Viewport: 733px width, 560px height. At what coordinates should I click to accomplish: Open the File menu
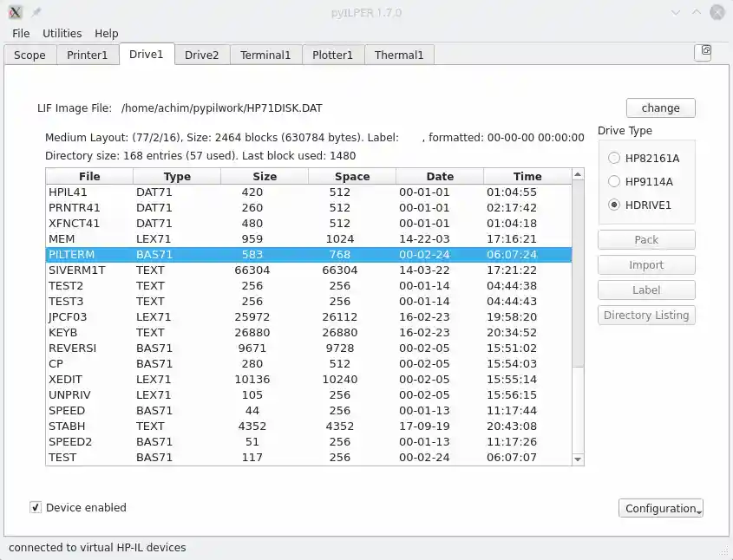[21, 33]
